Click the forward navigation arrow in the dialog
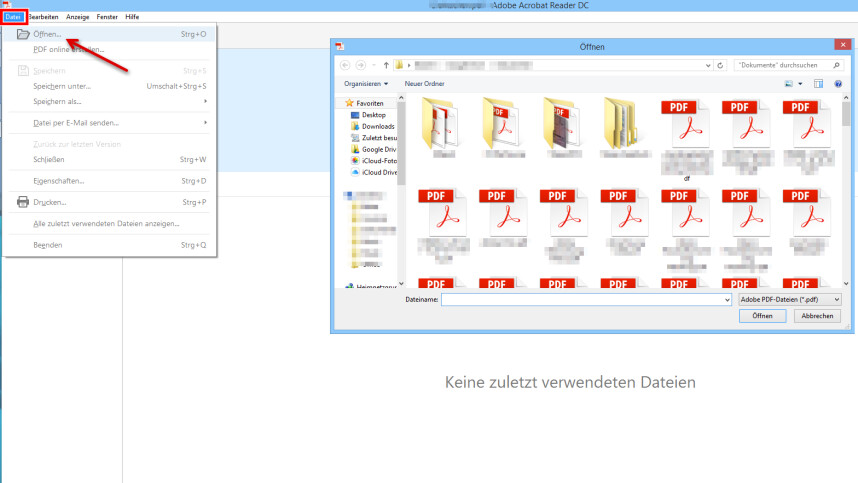Image resolution: width=858 pixels, height=483 pixels. pos(361,65)
